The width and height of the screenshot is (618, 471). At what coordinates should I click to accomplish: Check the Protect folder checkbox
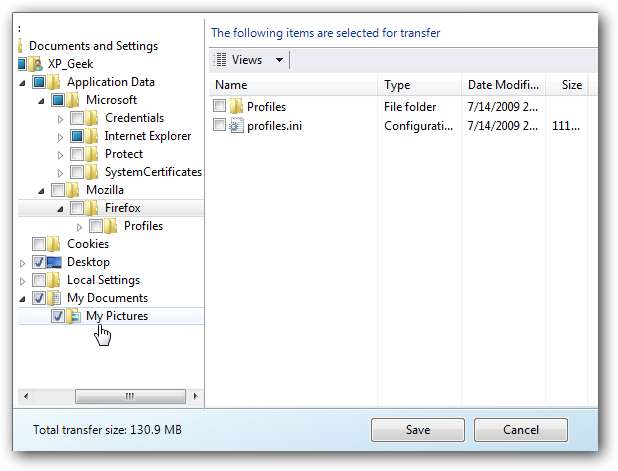coord(77,154)
